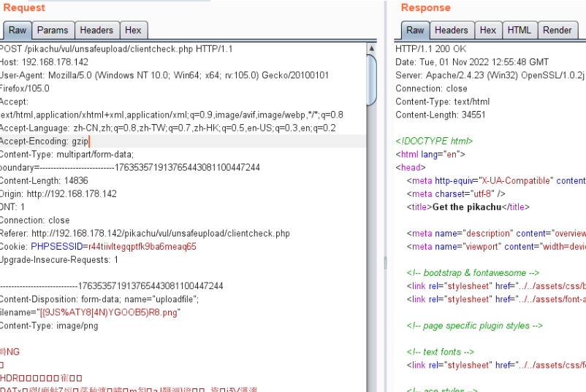View the response HTML tab

point(520,31)
